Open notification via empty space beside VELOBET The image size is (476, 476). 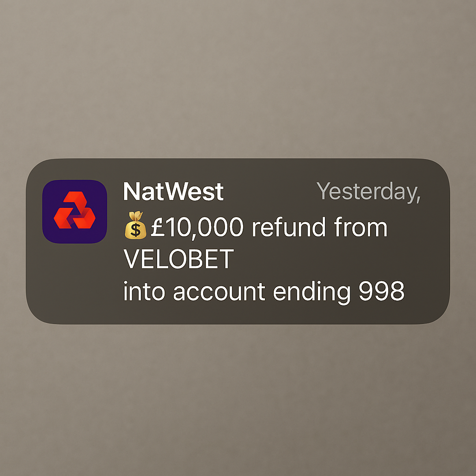[x=334, y=259]
